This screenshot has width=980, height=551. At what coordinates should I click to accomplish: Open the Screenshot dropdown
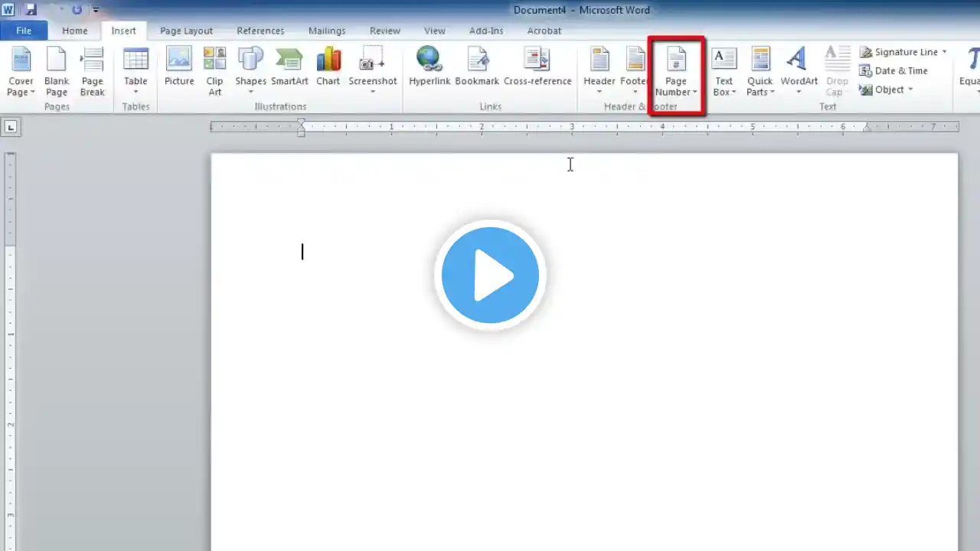point(373,71)
